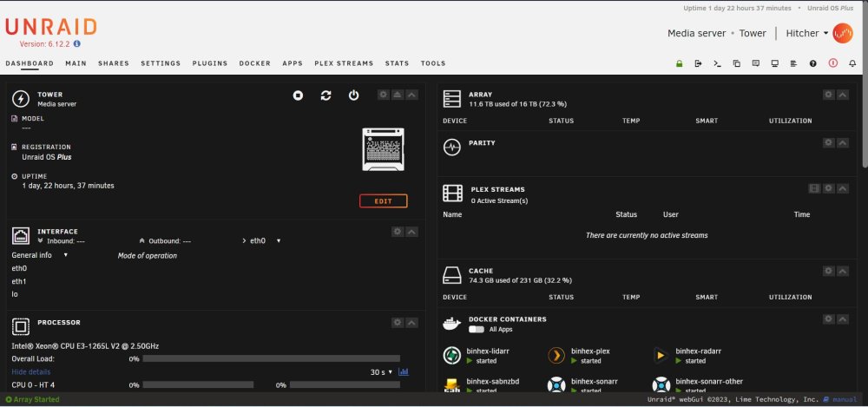Collapse the Docker Containers panel

[843, 319]
